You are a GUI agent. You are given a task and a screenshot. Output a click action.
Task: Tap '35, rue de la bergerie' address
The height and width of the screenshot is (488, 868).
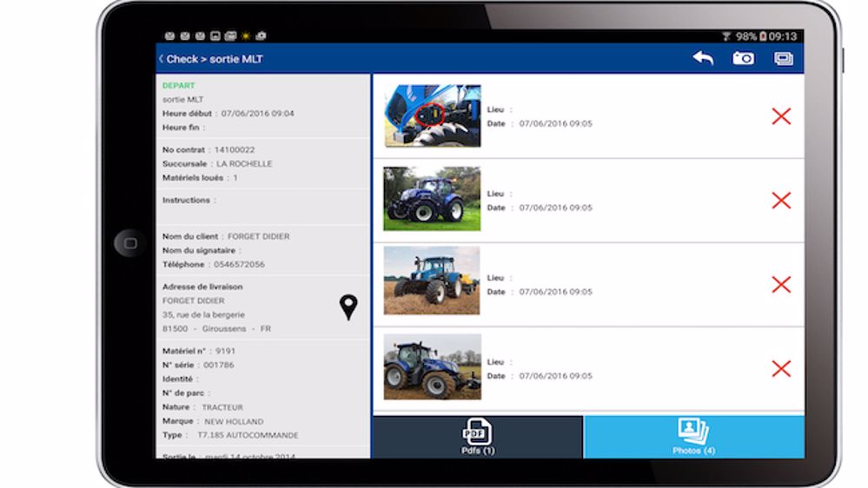pyautogui.click(x=203, y=315)
